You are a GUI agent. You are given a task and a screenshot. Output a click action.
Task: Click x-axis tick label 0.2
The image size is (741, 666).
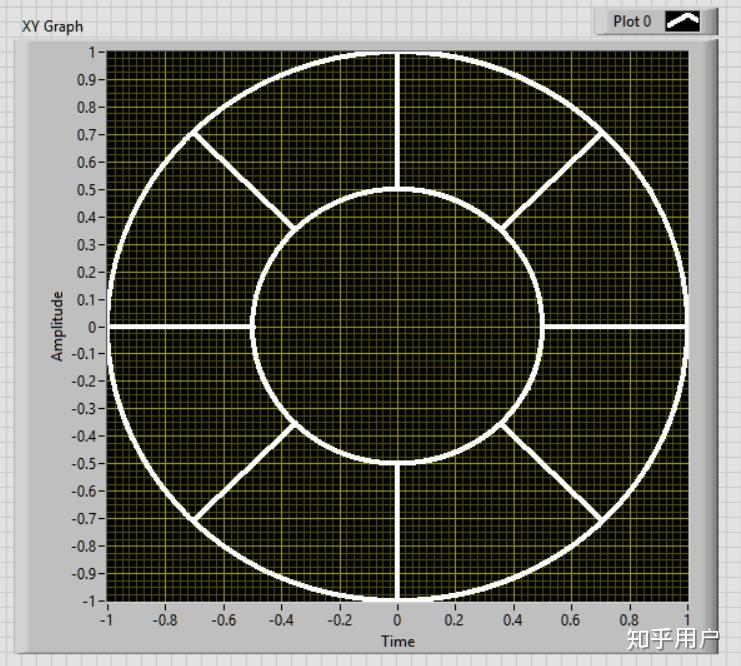point(454,619)
